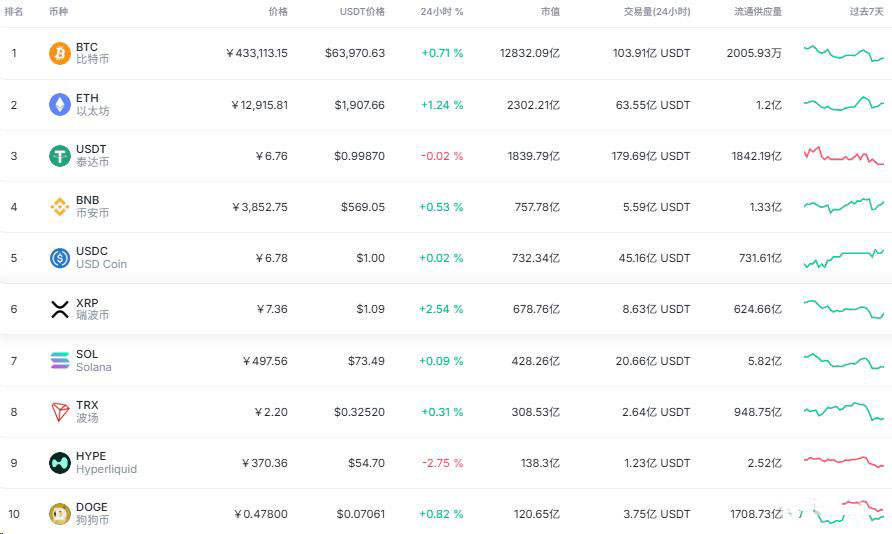The width and height of the screenshot is (892, 534).
Task: Click SOL price ¥497.56 cell
Action: [x=265, y=361]
